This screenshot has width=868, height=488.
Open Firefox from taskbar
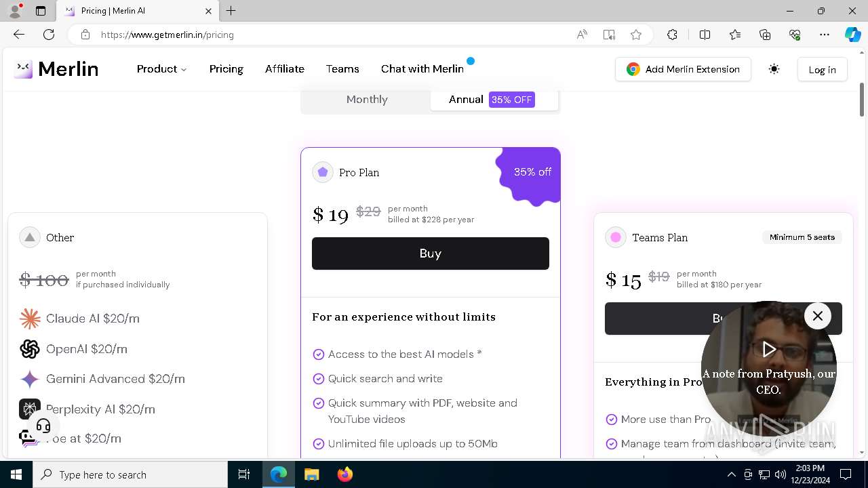344,474
